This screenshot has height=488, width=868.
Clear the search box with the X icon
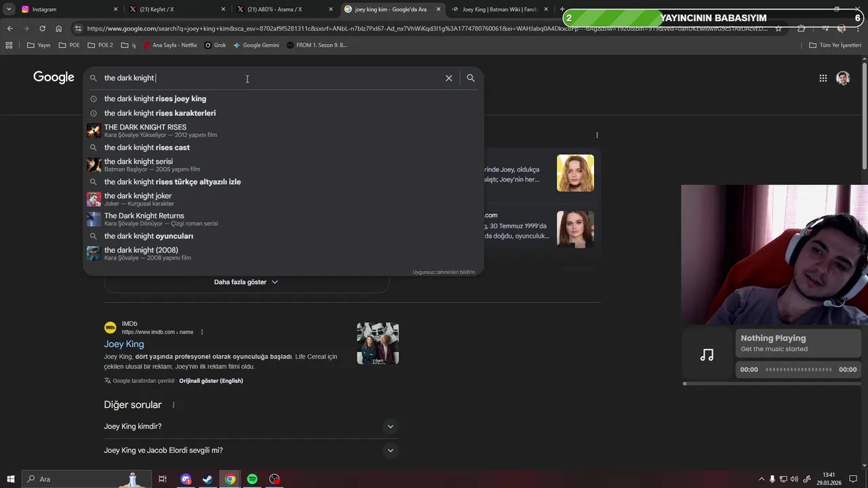(448, 78)
